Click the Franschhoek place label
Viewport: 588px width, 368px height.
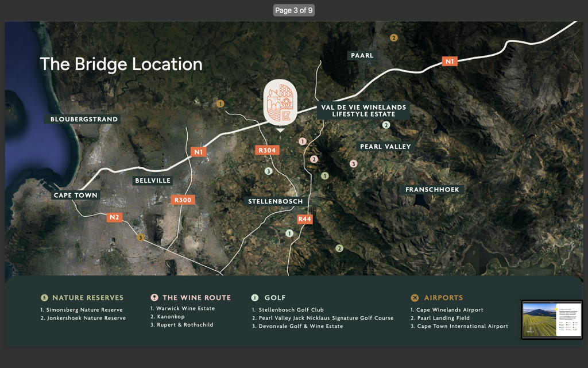pos(432,190)
